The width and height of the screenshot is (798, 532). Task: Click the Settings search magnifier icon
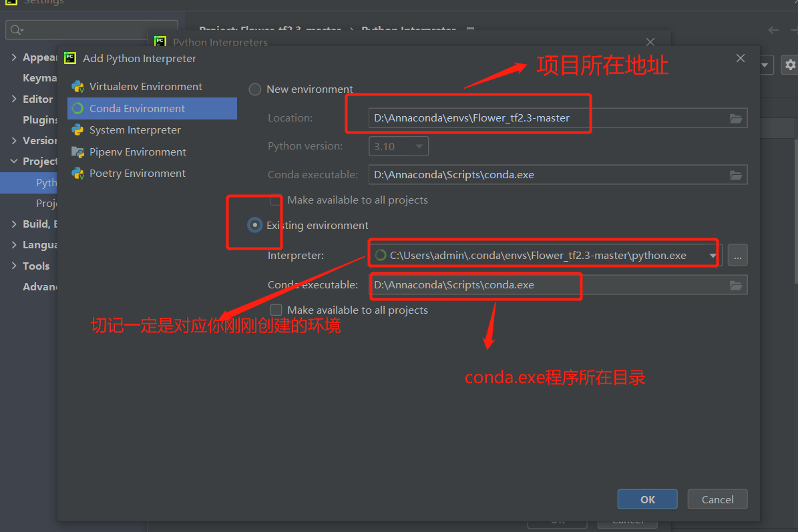click(x=17, y=30)
